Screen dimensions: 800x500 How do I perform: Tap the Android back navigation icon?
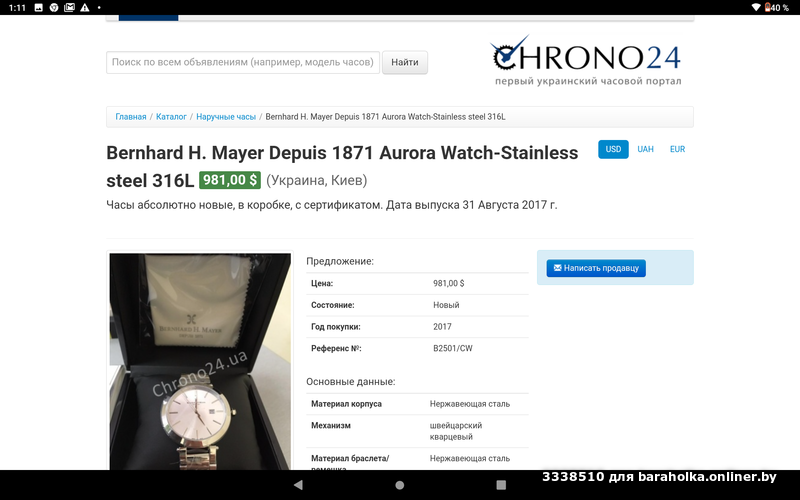point(298,485)
